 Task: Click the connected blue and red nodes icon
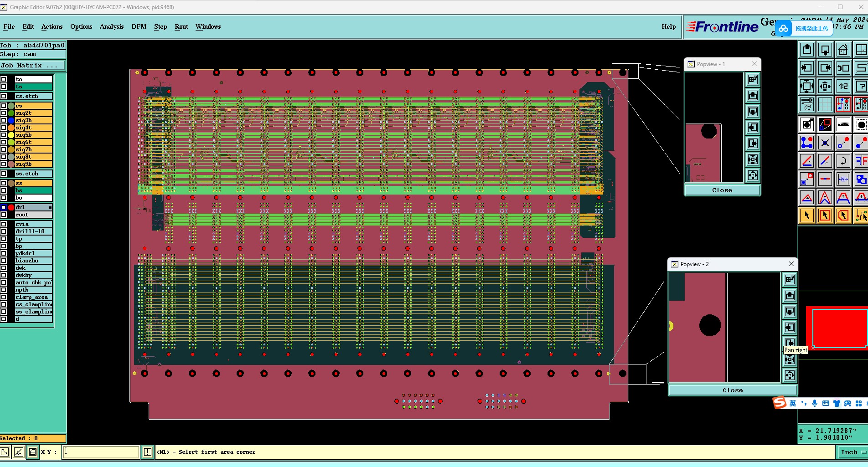pyautogui.click(x=807, y=143)
